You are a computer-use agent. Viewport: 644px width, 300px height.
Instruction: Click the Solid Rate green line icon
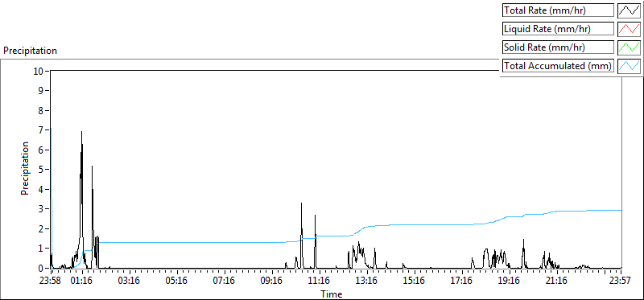[629, 47]
